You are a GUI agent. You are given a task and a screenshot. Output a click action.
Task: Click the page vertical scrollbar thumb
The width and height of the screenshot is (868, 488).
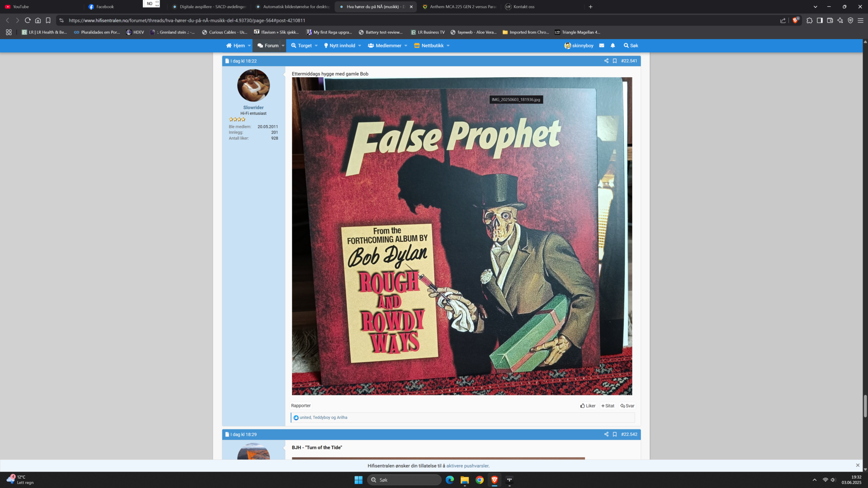tap(865, 406)
